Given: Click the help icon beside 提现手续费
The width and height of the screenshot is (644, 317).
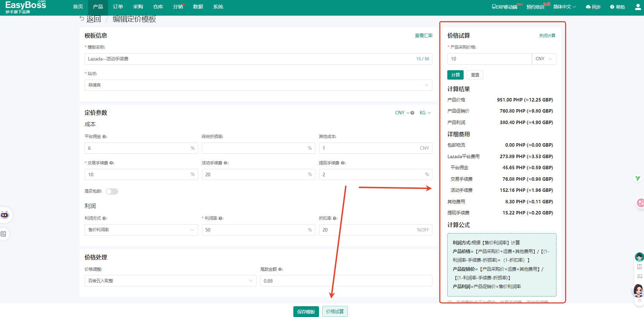Looking at the screenshot, I should [343, 163].
